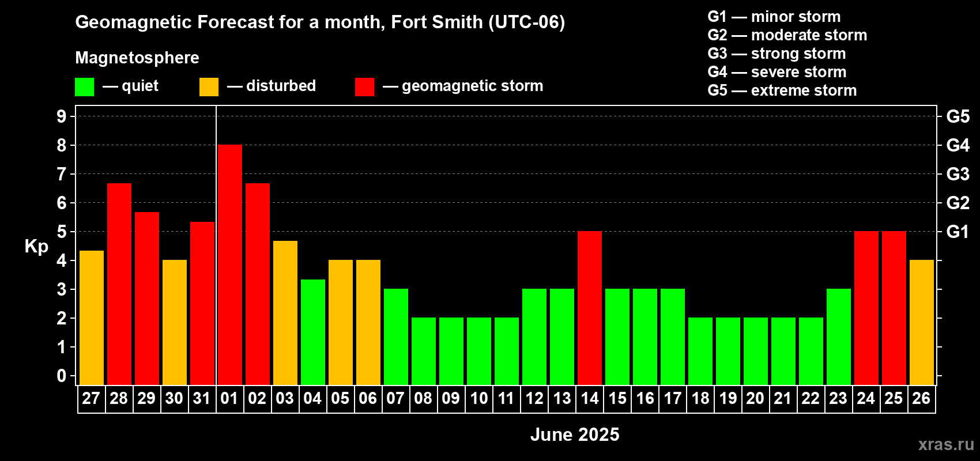
Task: Click date label 05 on the axis
Action: pyautogui.click(x=340, y=399)
